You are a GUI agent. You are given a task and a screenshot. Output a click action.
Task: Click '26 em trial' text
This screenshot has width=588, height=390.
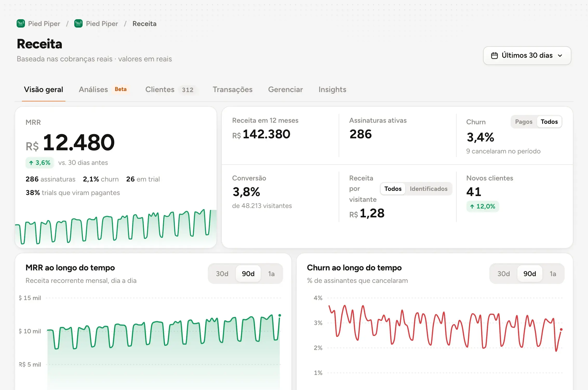143,179
